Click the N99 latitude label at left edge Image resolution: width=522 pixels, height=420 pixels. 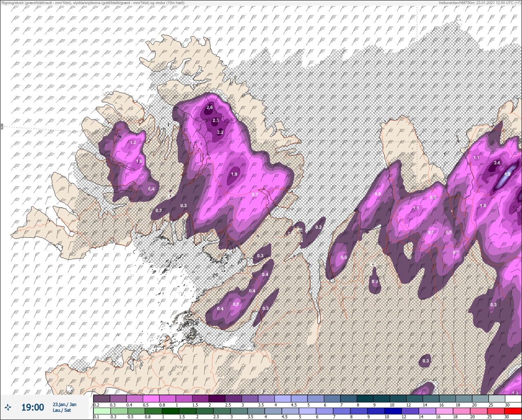pyautogui.click(x=2, y=127)
